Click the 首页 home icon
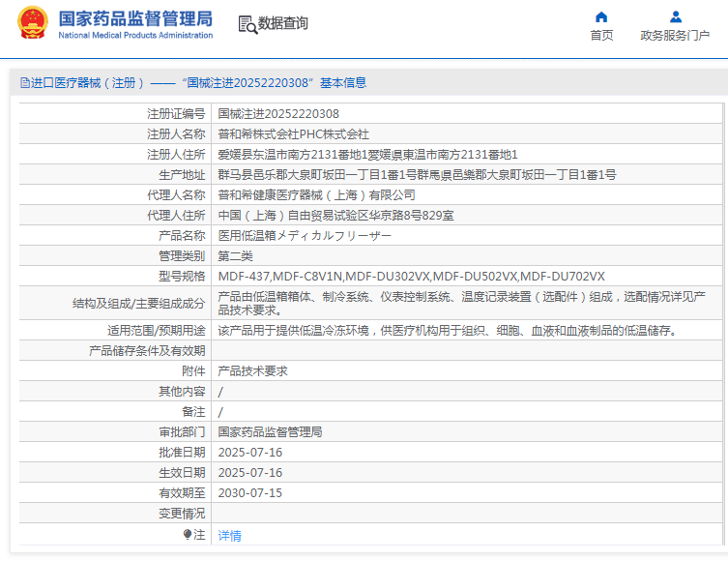This screenshot has height=561, width=728. pos(601,17)
